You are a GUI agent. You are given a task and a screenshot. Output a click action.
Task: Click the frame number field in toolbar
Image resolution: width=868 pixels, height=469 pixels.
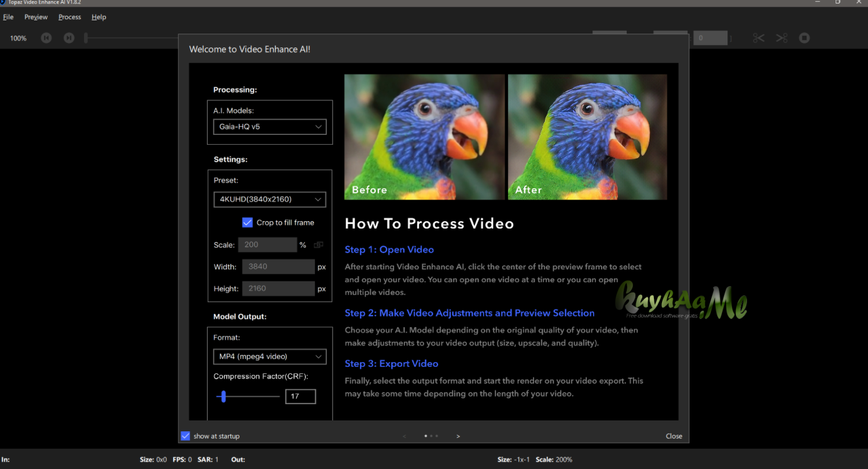711,38
